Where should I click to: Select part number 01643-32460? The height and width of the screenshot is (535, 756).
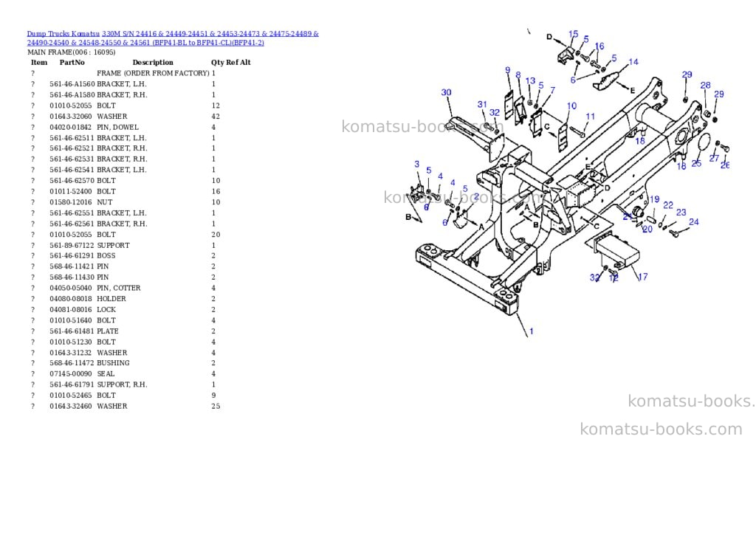(70, 407)
